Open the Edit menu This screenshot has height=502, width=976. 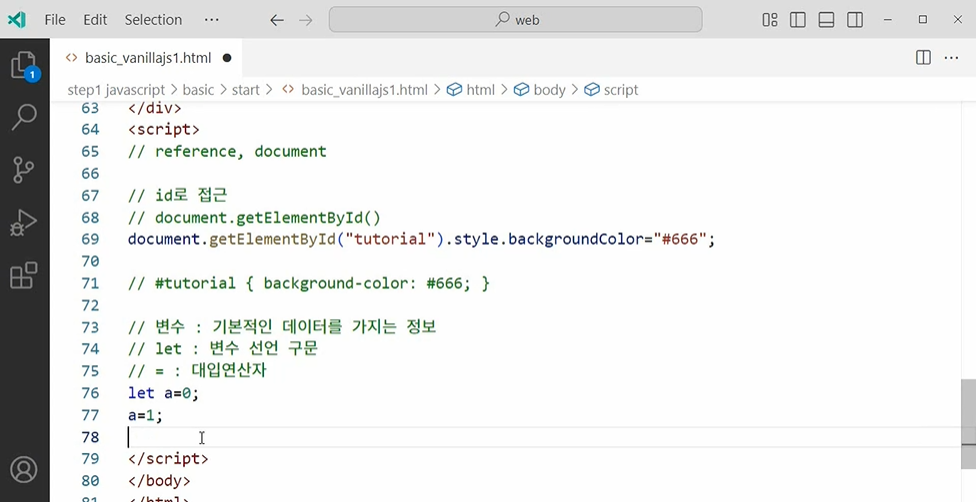[x=95, y=20]
